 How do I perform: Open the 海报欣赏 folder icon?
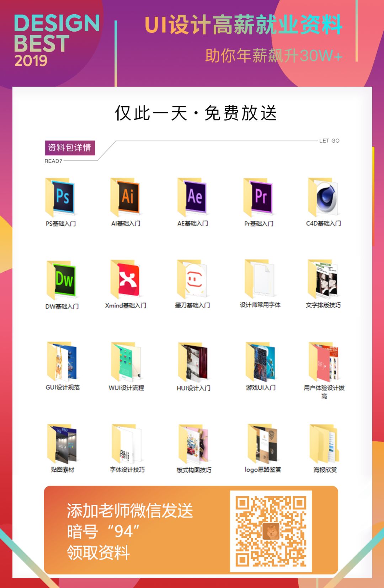tap(324, 443)
